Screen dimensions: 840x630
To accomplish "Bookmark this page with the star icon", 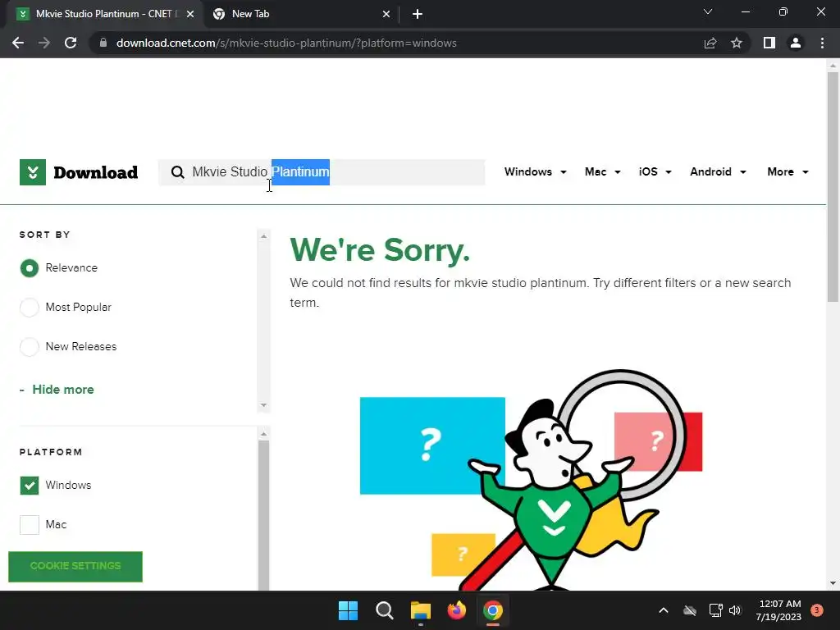I will [737, 43].
